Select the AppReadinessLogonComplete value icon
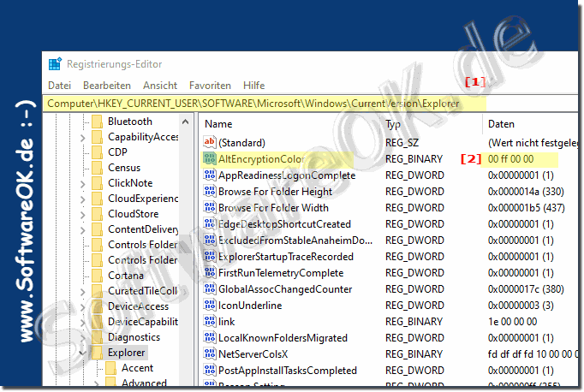The width and height of the screenshot is (584, 392). 210,175
